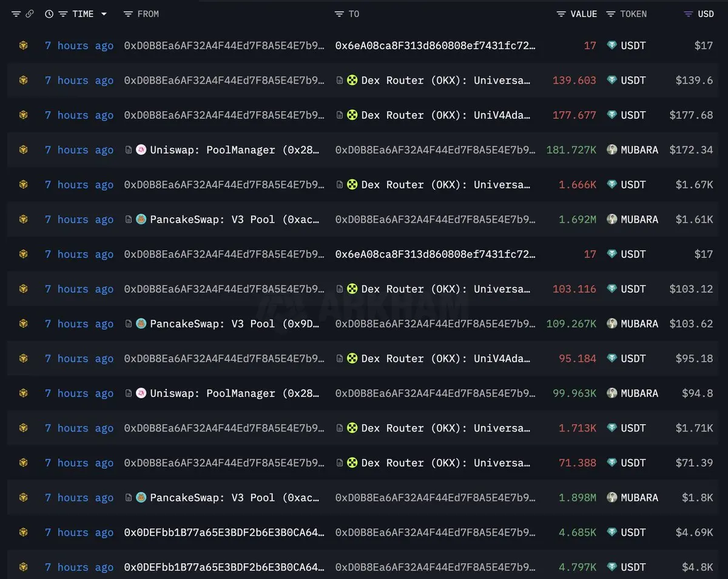The image size is (728, 579).
Task: Click the filter icon next to TO header
Action: (x=339, y=14)
